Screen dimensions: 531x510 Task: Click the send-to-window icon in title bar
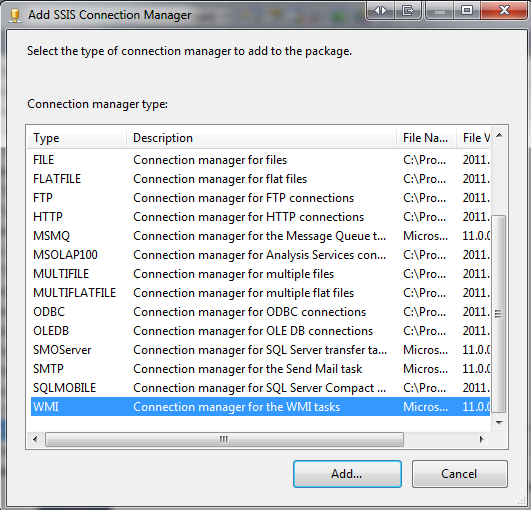[x=408, y=11]
